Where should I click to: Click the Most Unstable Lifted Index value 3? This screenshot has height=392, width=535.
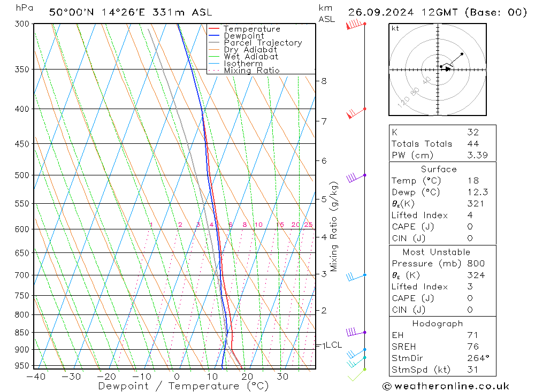[x=470, y=287]
